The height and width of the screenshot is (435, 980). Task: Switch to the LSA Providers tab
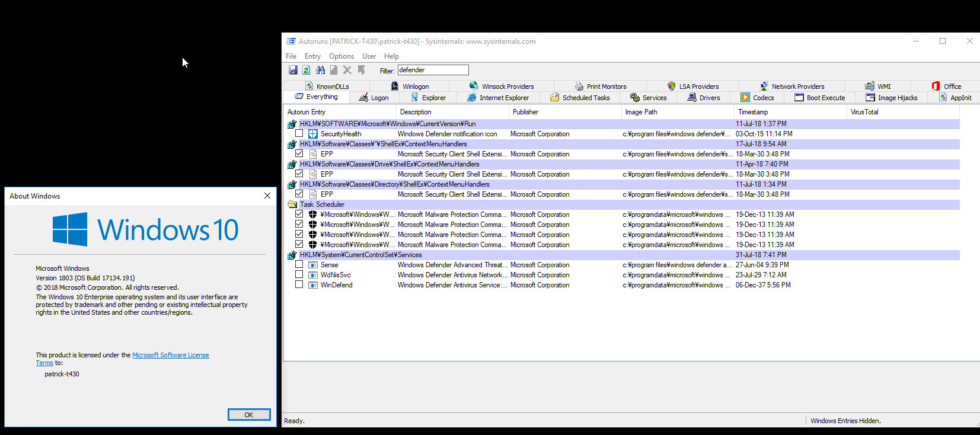pos(693,87)
